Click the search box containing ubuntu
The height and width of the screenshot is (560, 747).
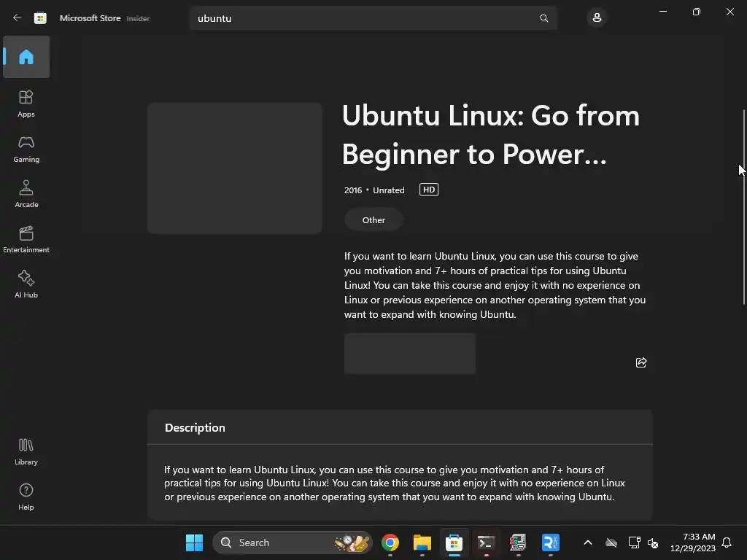[373, 18]
